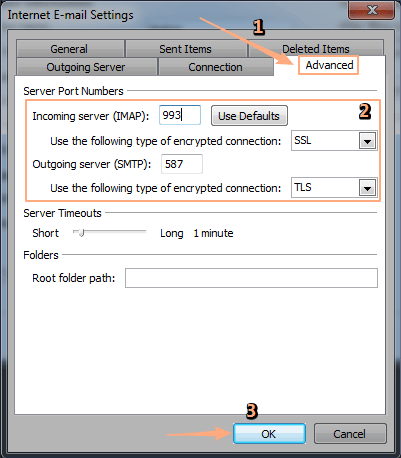Expand the SSL encryption dropdown arrow
This screenshot has height=458, width=401.
coord(367,141)
